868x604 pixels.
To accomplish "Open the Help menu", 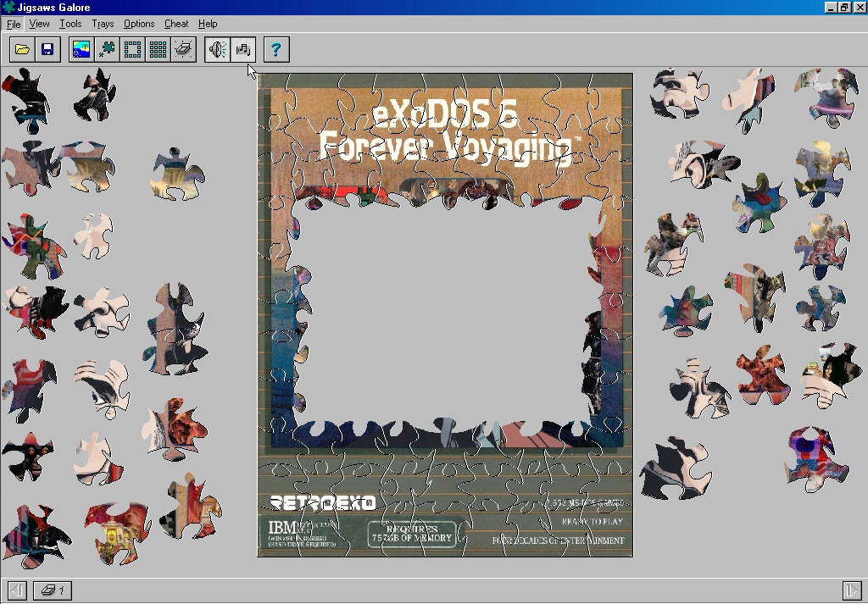I will pos(208,24).
